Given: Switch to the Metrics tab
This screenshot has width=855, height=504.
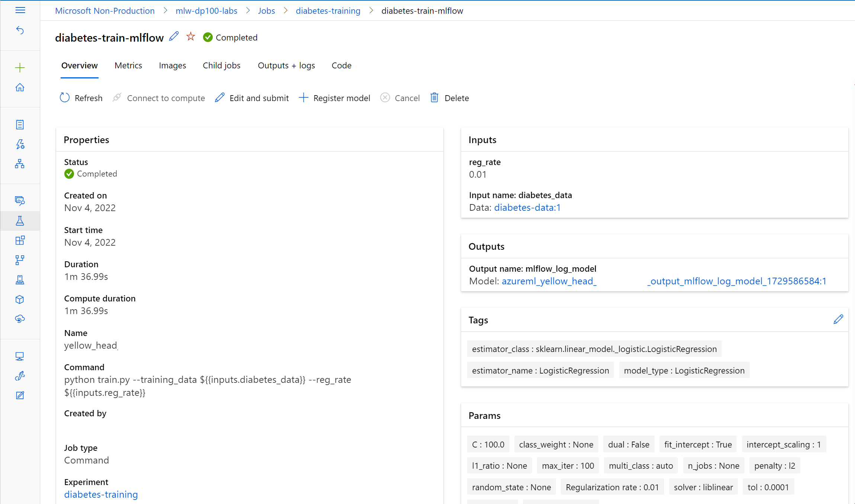Looking at the screenshot, I should coord(128,65).
